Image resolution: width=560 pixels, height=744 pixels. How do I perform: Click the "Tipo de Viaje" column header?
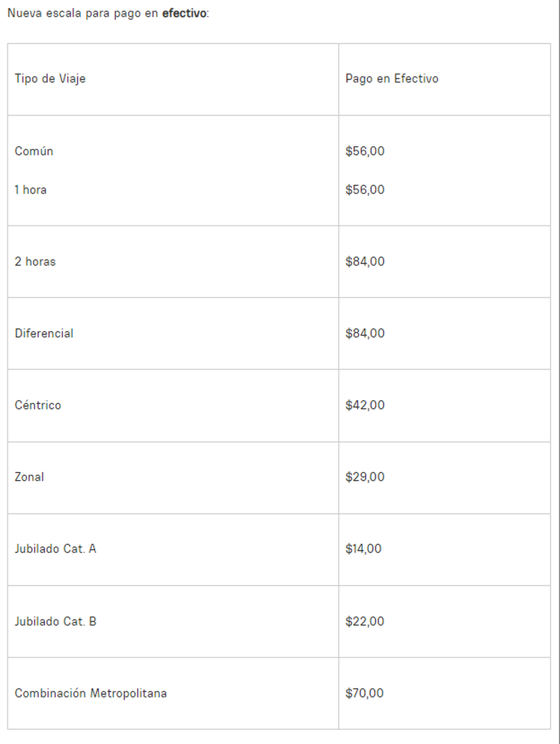click(50, 78)
